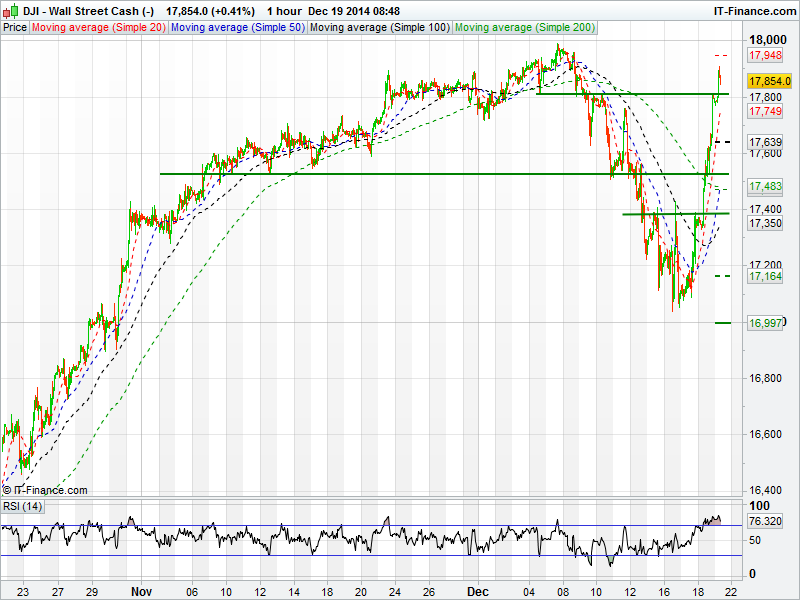Select Moving average (Simple 20) legend tab
This screenshot has height=600, width=800.
99,27
